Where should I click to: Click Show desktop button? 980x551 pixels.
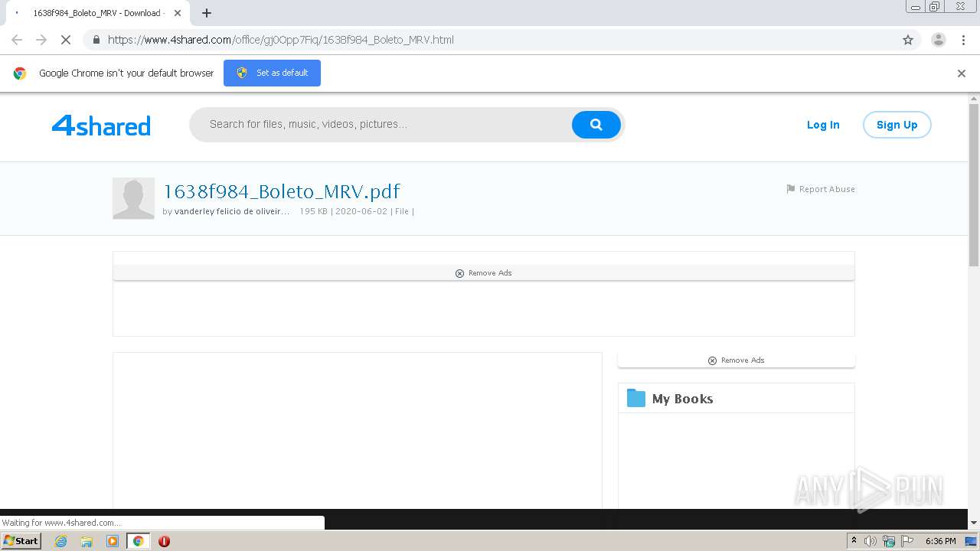coord(972,541)
